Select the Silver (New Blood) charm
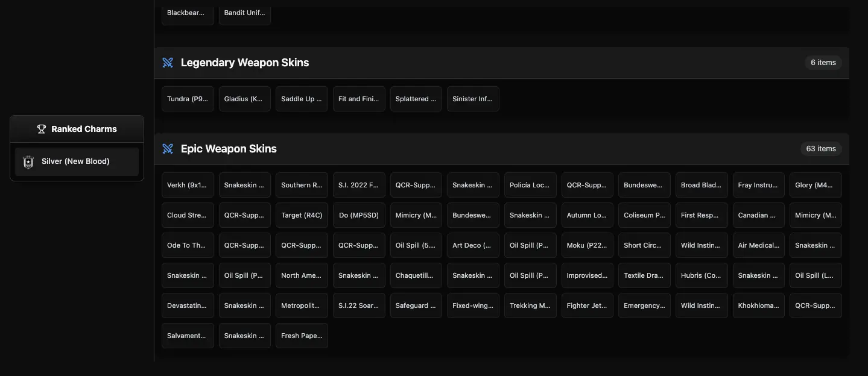Screen dimensions: 868x376 point(77,161)
